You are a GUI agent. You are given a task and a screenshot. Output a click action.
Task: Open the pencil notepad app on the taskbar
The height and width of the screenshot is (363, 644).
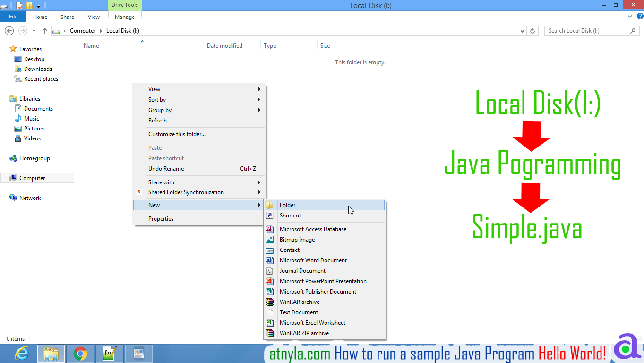[110, 353]
